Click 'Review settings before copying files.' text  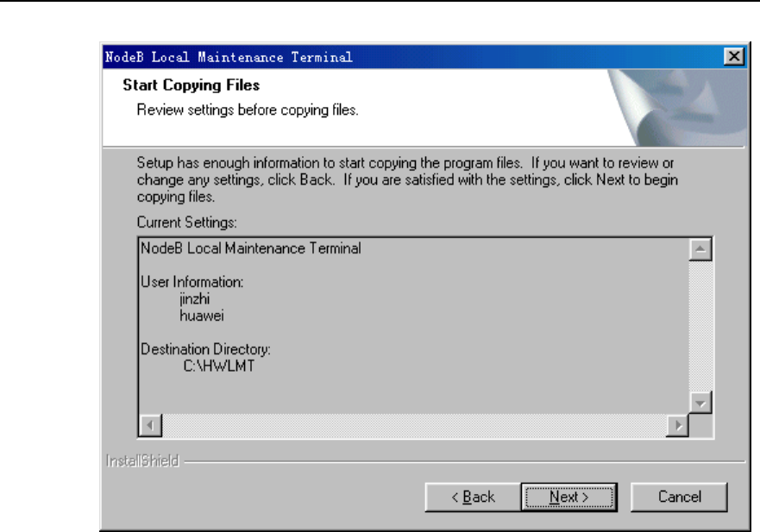click(x=248, y=110)
